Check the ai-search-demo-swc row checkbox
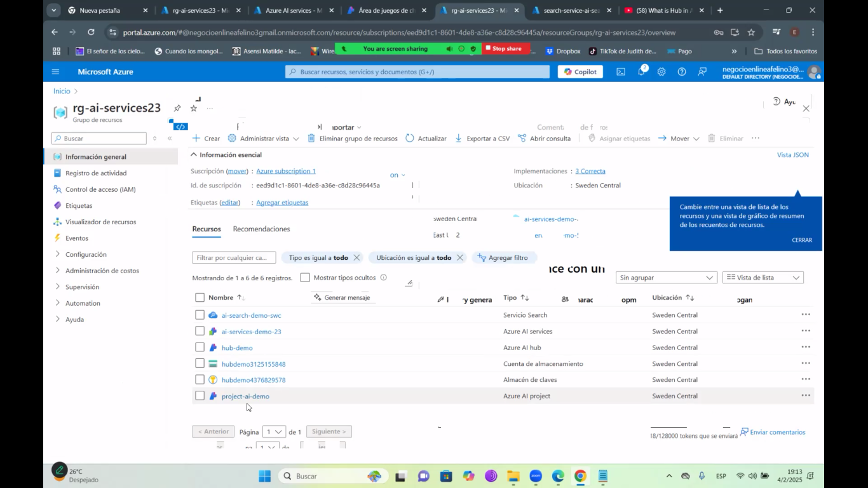This screenshot has width=868, height=488. [200, 315]
